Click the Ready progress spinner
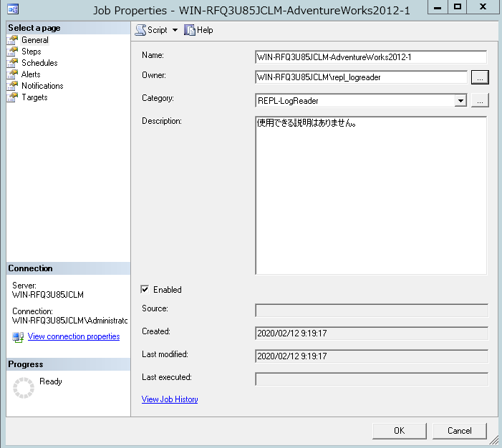 coord(24,388)
